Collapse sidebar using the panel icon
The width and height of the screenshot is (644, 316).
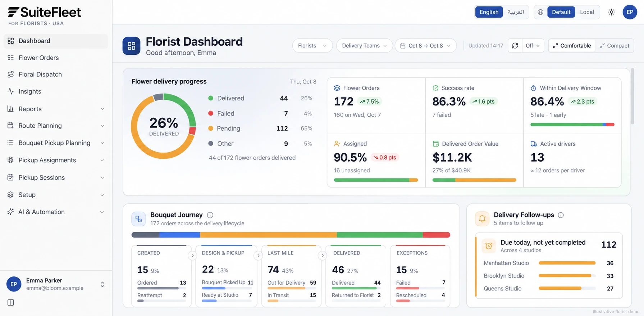pyautogui.click(x=11, y=303)
